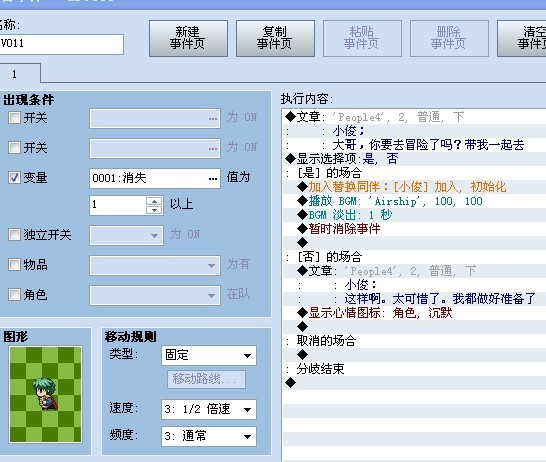The image size is (546, 462).
Task: Click the event name field V011
Action: coord(61,44)
